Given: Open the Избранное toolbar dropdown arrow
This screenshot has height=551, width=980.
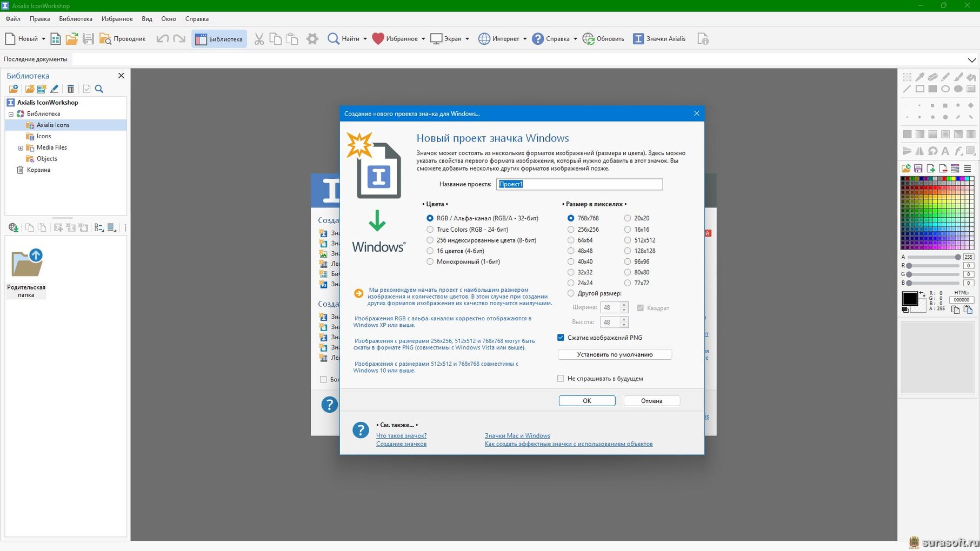Looking at the screenshot, I should point(423,39).
